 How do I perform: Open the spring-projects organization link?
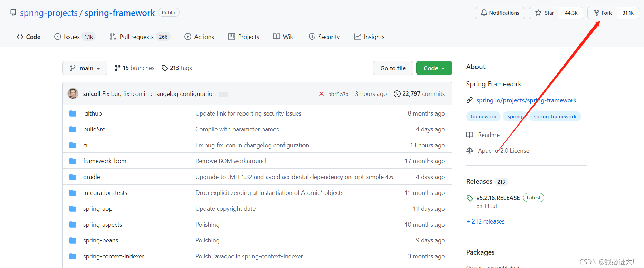coord(49,13)
